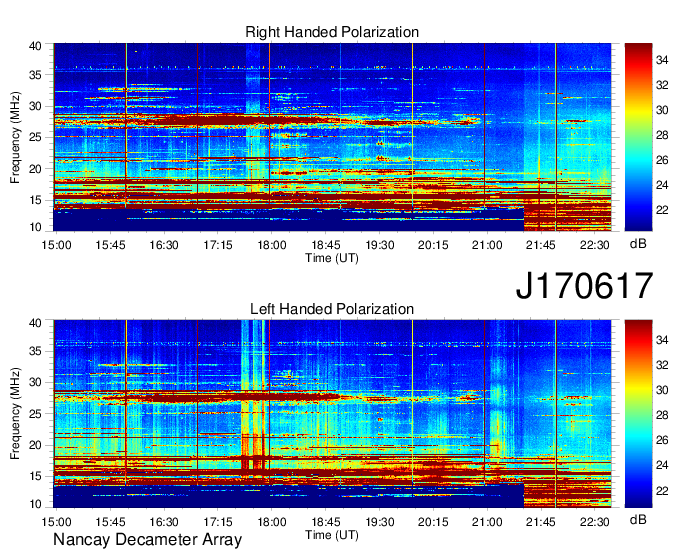Image resolution: width=680 pixels, height=552 pixels.
Task: Click "18:00" time tick of Left Handed plot
Action: (x=272, y=522)
